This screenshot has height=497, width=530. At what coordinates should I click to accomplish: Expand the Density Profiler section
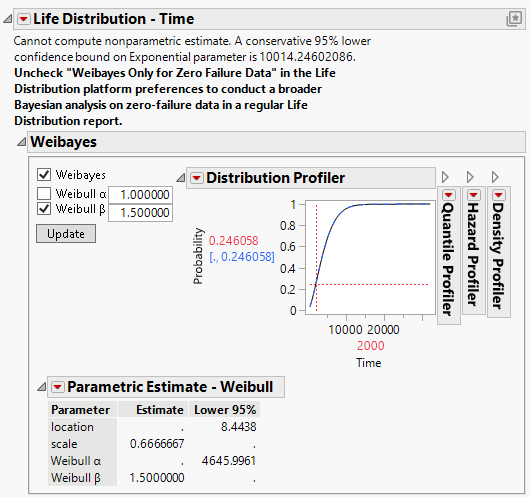click(495, 177)
